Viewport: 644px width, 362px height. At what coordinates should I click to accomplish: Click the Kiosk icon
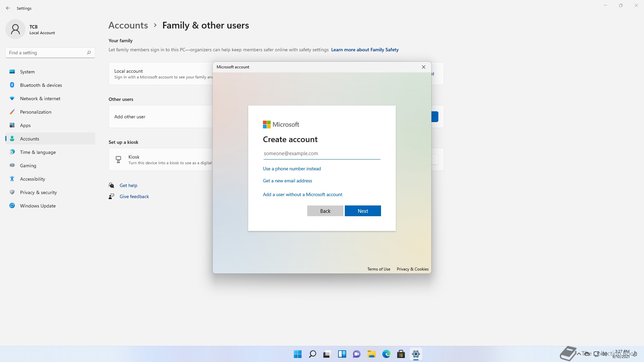pos(118,160)
